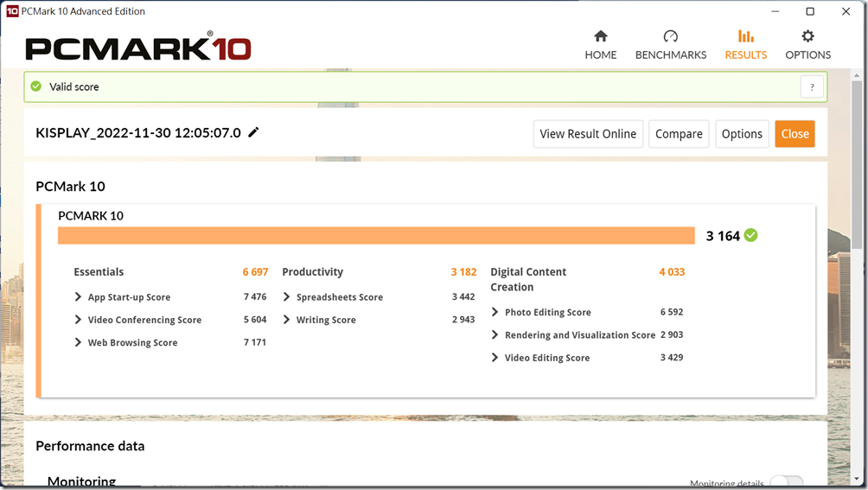The height and width of the screenshot is (490, 868).
Task: Click the Digital Content Creation heading
Action: pos(528,279)
